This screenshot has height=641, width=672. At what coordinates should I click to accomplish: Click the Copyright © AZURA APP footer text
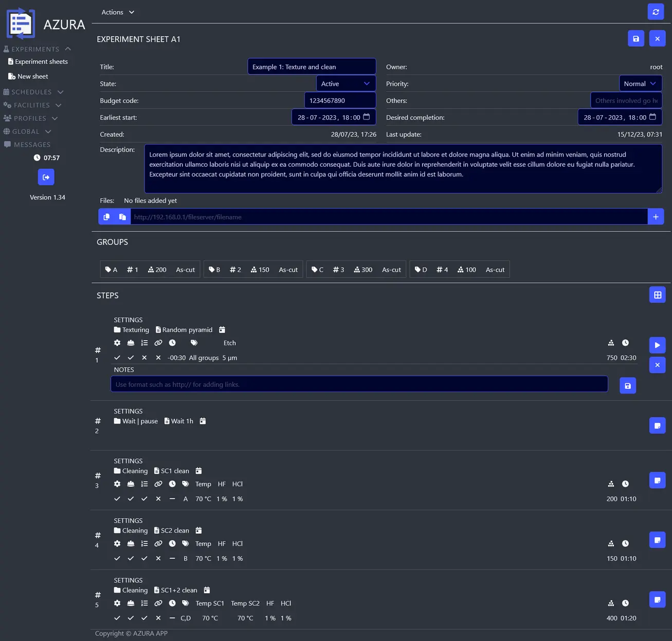coord(131,633)
